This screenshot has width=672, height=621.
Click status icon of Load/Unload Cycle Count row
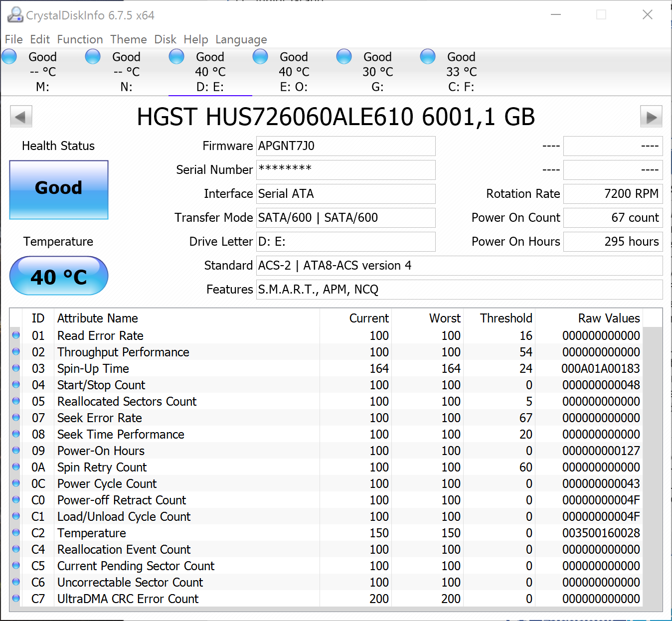pos(16,516)
